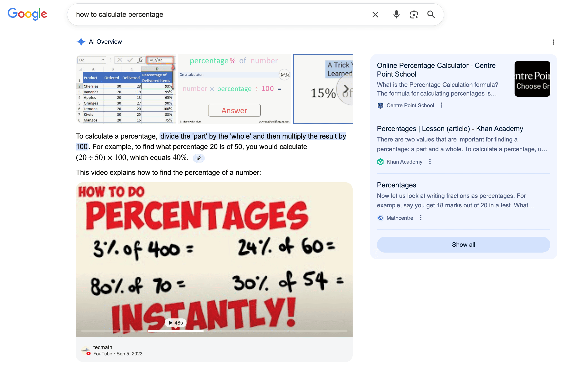Click the Khan Academy site icon
The width and height of the screenshot is (588, 369).
(381, 162)
